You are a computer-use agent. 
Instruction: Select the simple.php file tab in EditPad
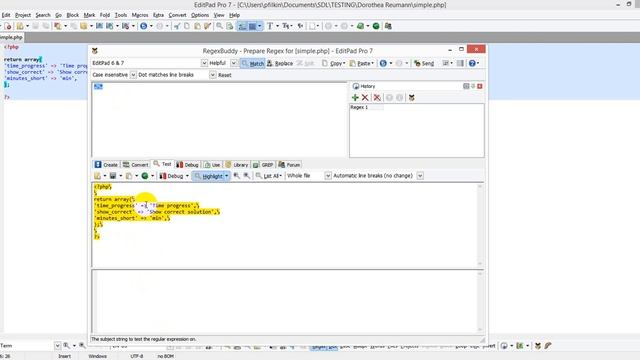pos(11,37)
